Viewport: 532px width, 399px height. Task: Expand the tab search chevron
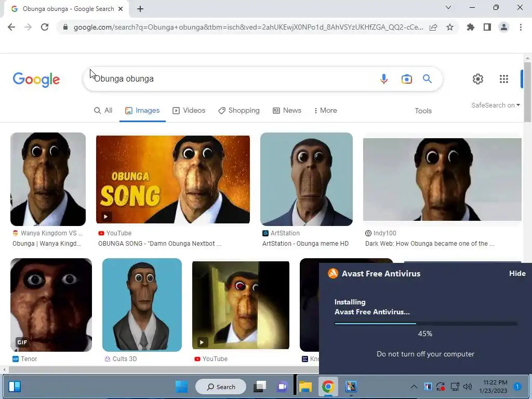click(x=448, y=7)
